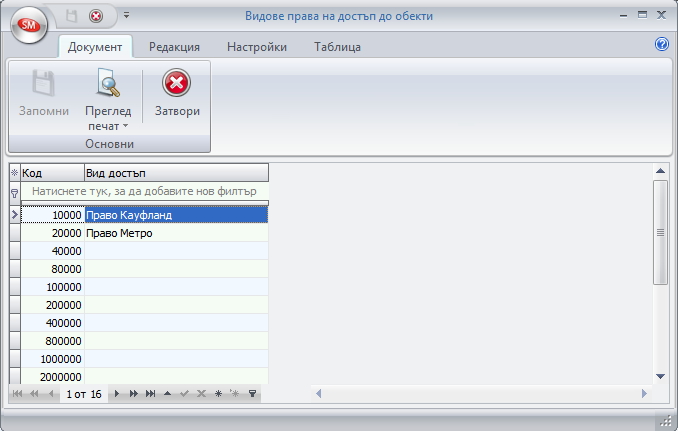The image size is (678, 431).
Task: Switch to the Настройки tab
Action: (x=257, y=47)
